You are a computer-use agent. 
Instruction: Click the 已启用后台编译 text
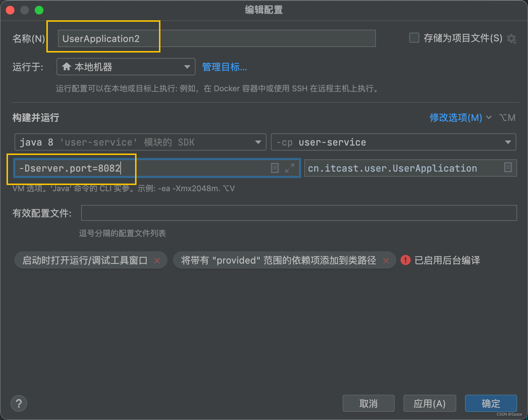447,260
